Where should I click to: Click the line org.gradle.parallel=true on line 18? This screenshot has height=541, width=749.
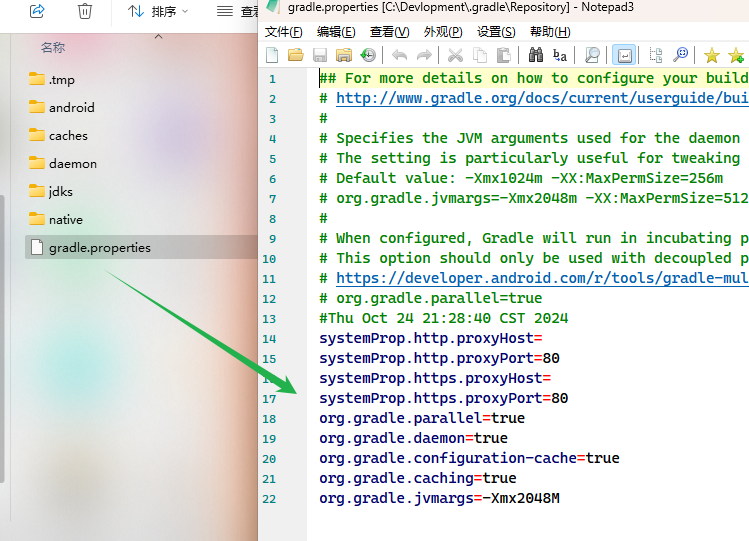pyautogui.click(x=422, y=418)
